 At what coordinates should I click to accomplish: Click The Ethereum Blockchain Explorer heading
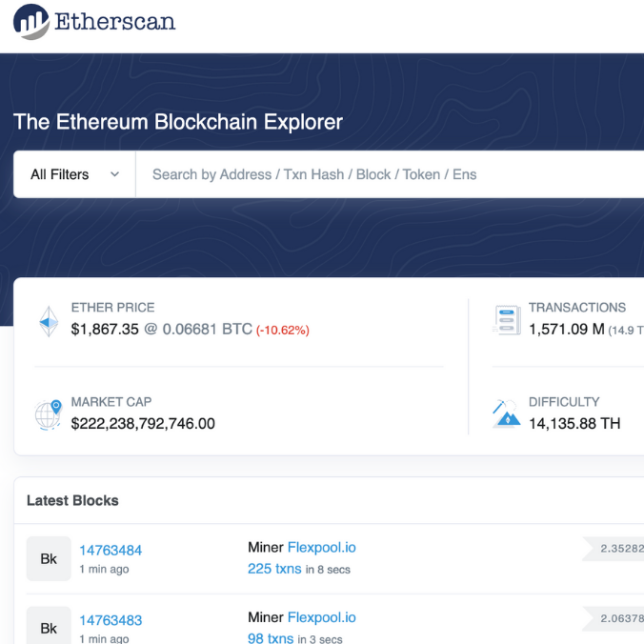pyautogui.click(x=178, y=122)
